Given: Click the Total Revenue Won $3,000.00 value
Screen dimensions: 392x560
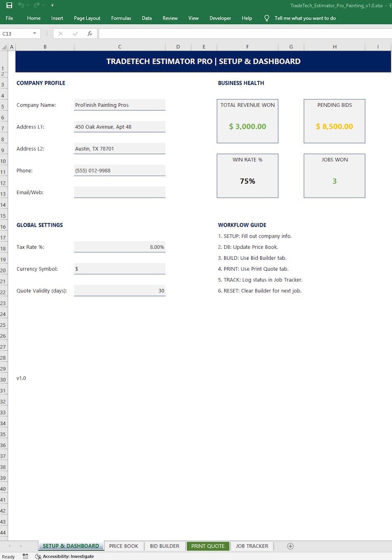Looking at the screenshot, I should [247, 126].
